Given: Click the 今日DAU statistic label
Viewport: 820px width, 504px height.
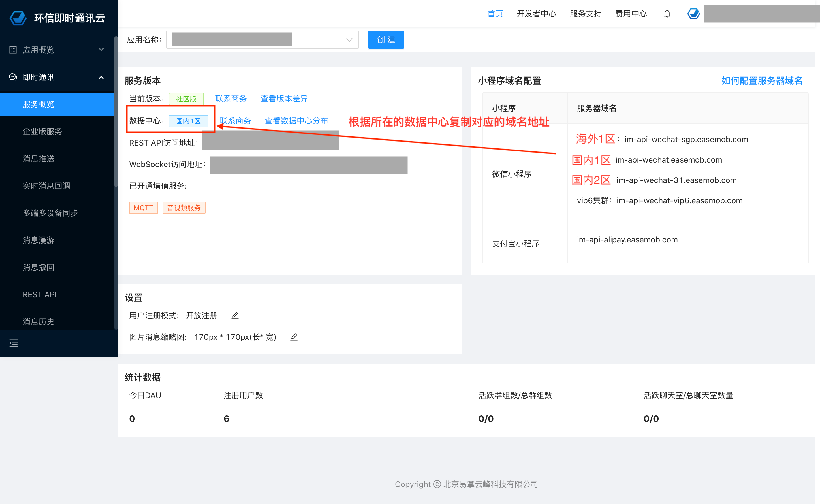Looking at the screenshot, I should pyautogui.click(x=145, y=395).
